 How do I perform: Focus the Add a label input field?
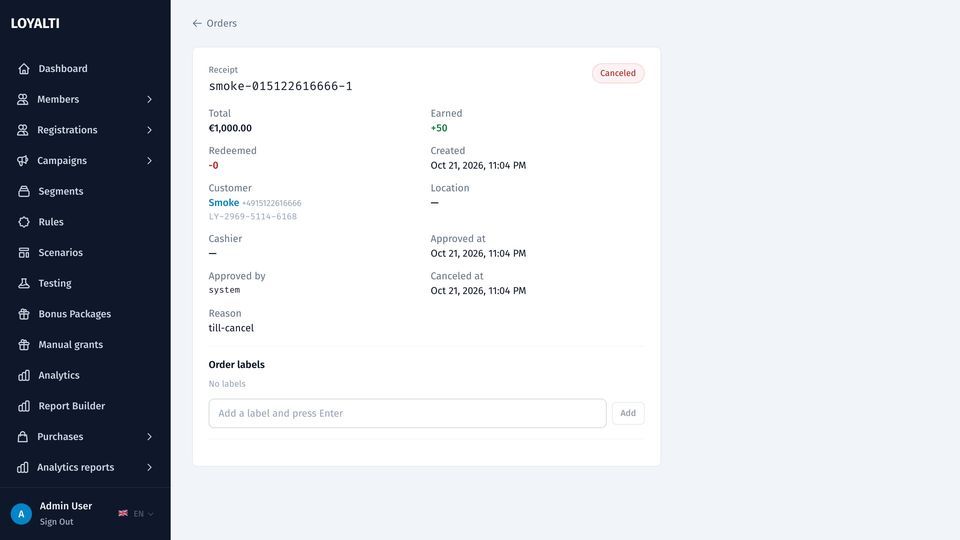coord(407,413)
